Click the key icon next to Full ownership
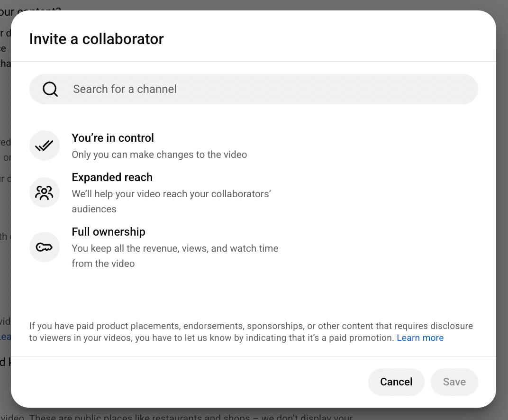The width and height of the screenshot is (508, 420). pos(44,247)
